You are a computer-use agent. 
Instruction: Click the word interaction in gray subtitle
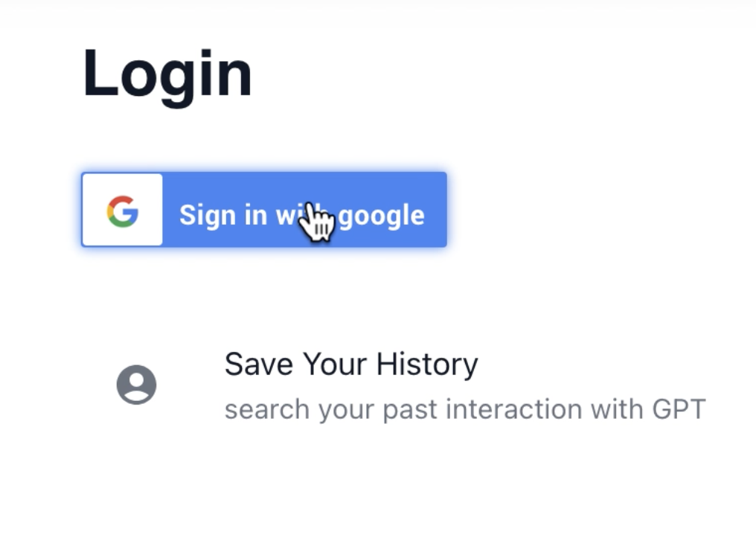pos(514,409)
